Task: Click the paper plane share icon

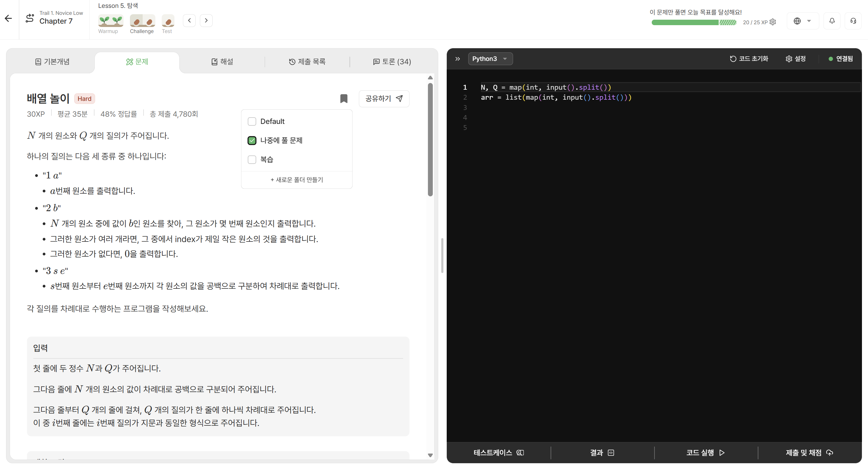Action: [399, 98]
